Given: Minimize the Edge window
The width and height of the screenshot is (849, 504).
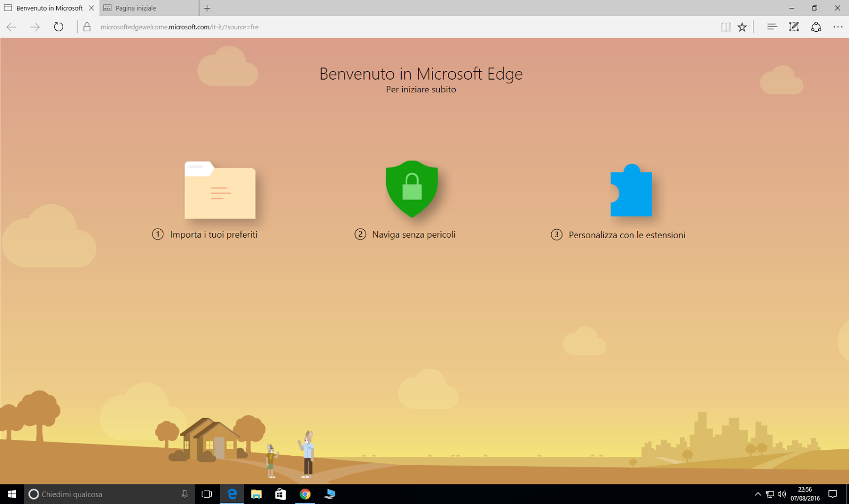Looking at the screenshot, I should [792, 8].
